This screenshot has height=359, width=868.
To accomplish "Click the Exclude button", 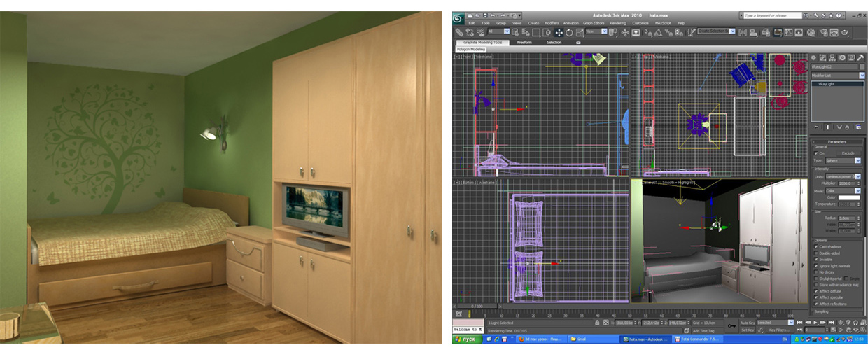I will tap(848, 153).
